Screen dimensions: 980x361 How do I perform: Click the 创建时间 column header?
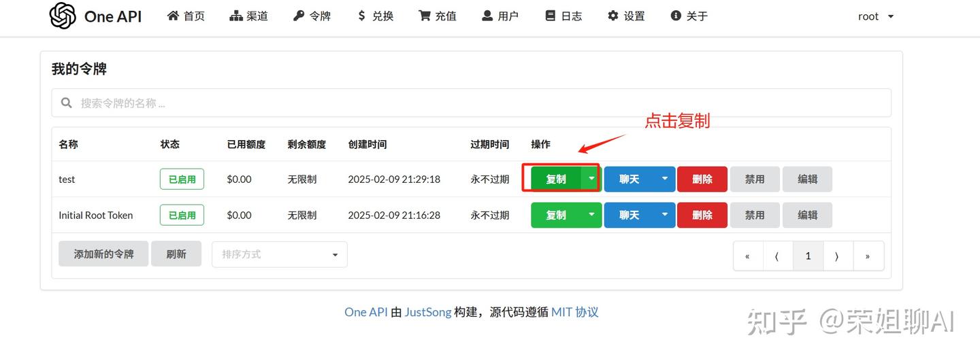point(367,144)
